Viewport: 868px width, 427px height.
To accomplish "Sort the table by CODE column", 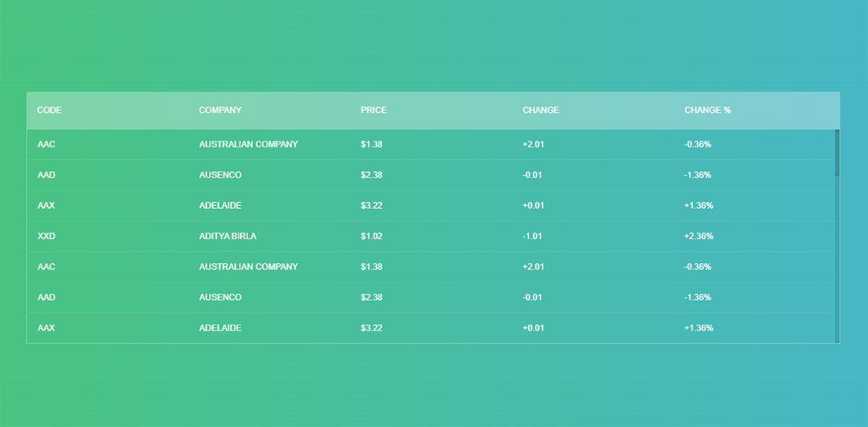I will [x=49, y=110].
